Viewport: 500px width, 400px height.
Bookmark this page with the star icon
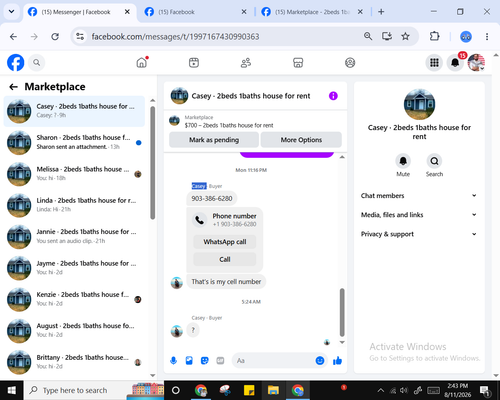click(405, 36)
